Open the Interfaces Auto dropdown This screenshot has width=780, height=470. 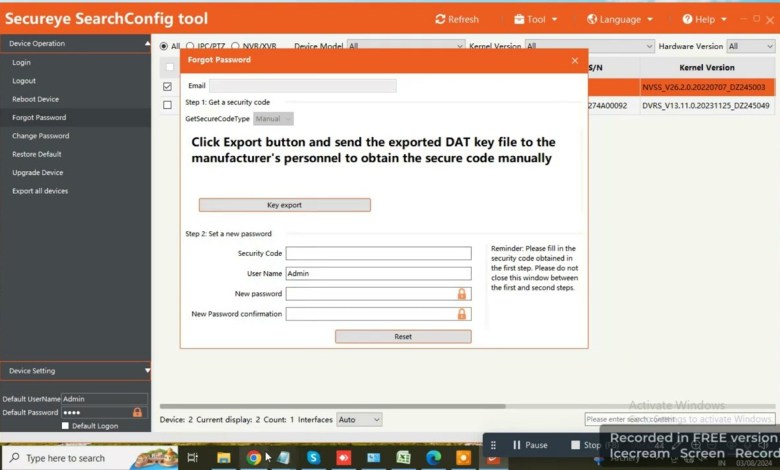click(x=359, y=420)
